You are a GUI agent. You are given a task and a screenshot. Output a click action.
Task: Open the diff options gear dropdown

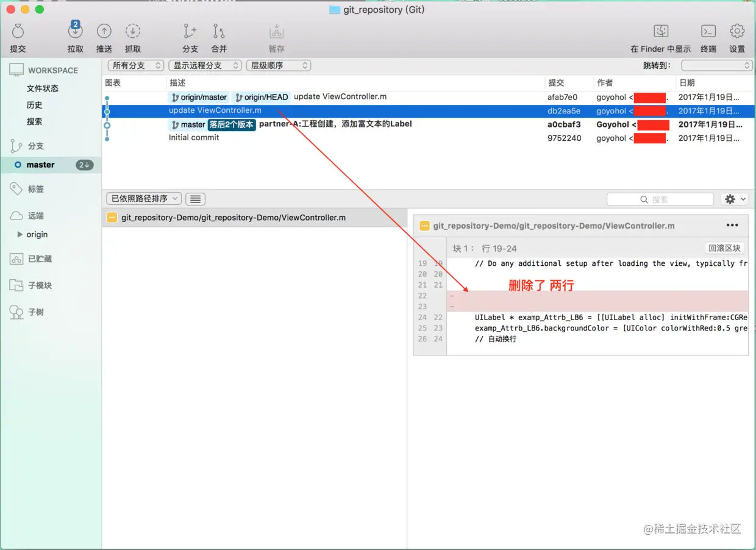(x=734, y=199)
